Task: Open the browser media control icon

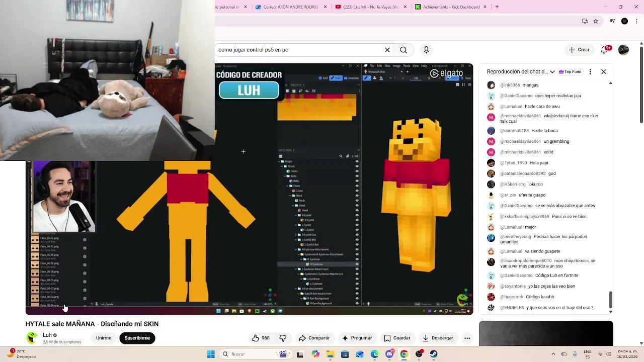Action: pos(612,21)
